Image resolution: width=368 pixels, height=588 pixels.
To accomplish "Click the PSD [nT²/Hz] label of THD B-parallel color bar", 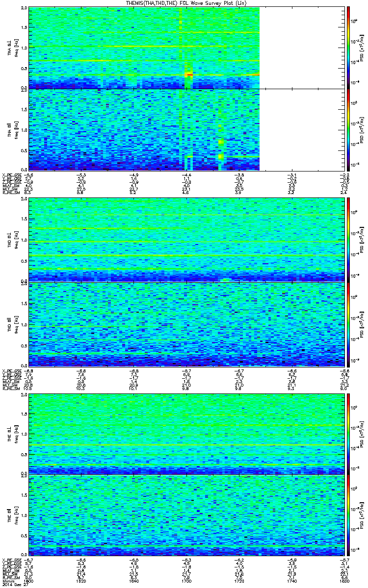I will pyautogui.click(x=362, y=324).
